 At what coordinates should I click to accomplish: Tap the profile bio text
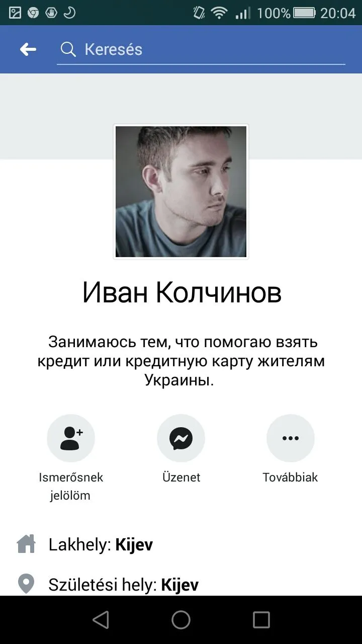[181, 361]
